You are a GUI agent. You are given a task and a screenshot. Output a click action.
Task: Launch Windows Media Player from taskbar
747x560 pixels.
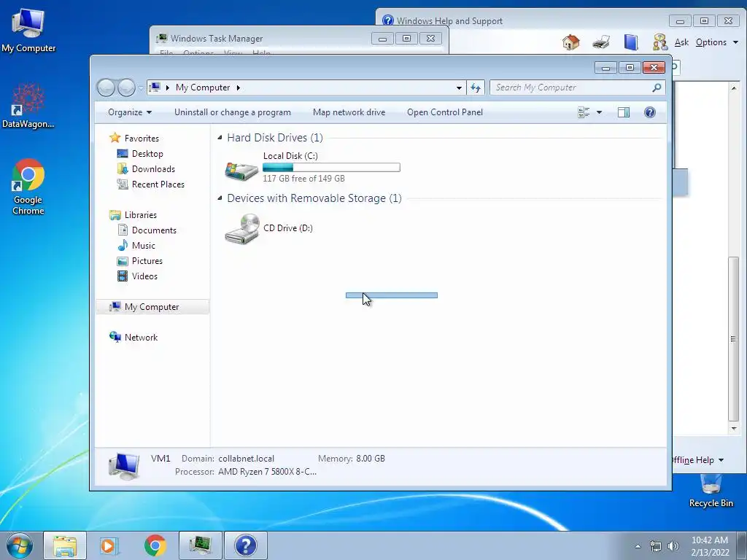pyautogui.click(x=109, y=545)
